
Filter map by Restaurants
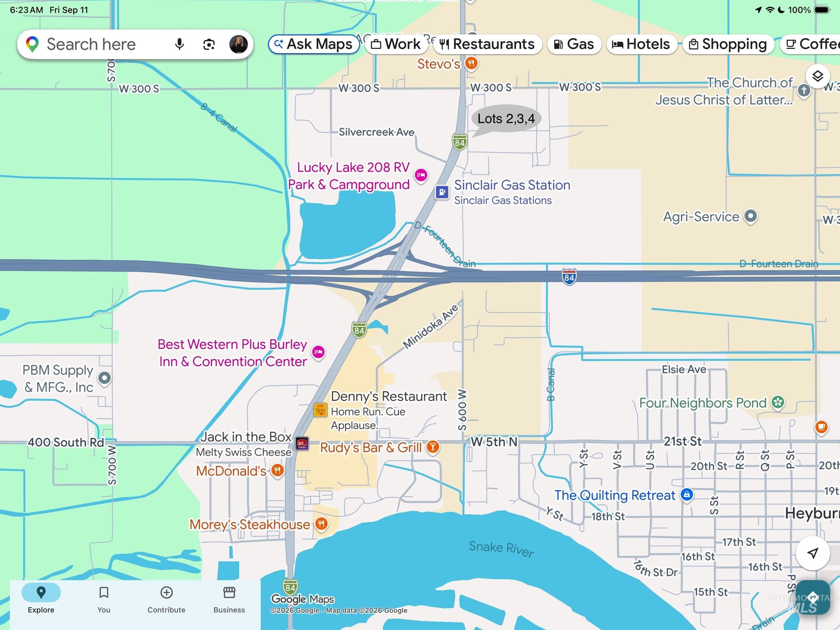[487, 45]
